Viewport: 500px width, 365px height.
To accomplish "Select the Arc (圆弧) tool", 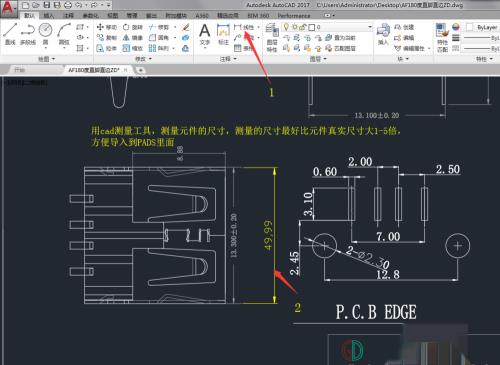I will pyautogui.click(x=64, y=33).
